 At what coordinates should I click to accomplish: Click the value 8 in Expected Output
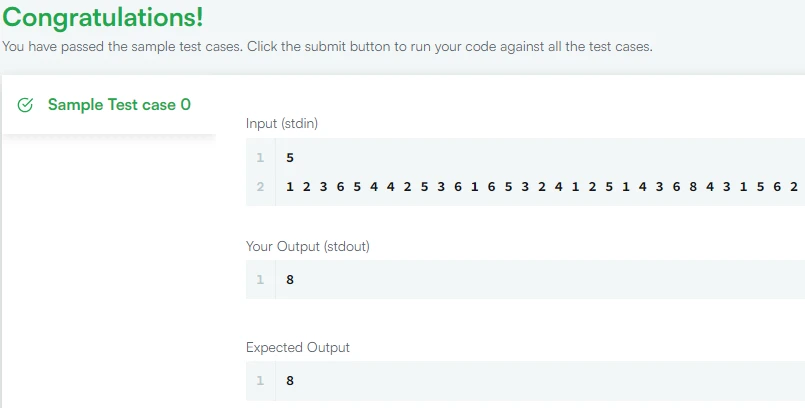(x=290, y=381)
